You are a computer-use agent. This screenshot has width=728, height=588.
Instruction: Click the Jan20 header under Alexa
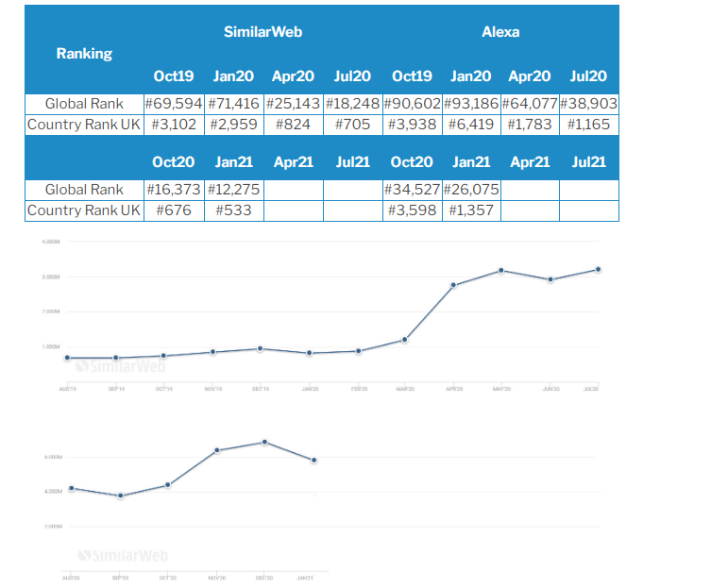(x=471, y=76)
